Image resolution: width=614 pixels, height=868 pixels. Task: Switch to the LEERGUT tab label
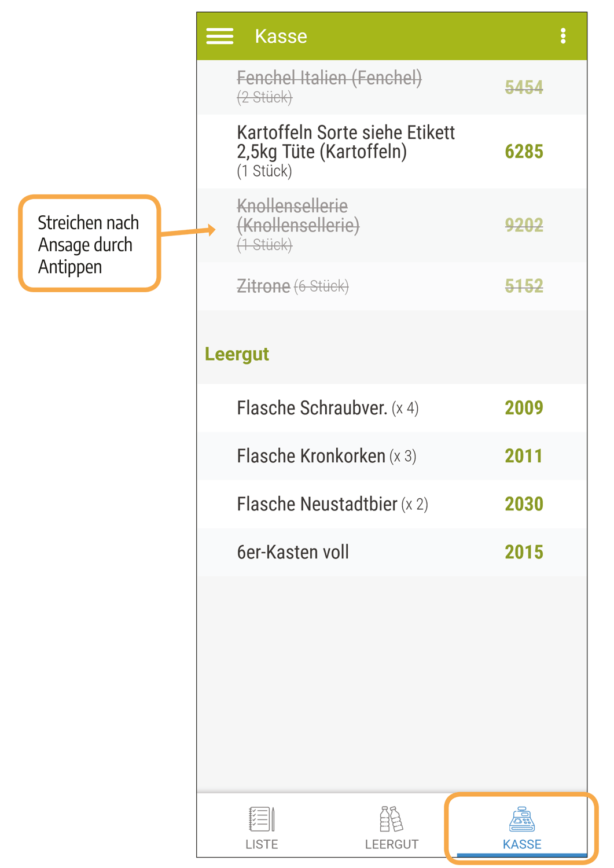click(x=391, y=844)
